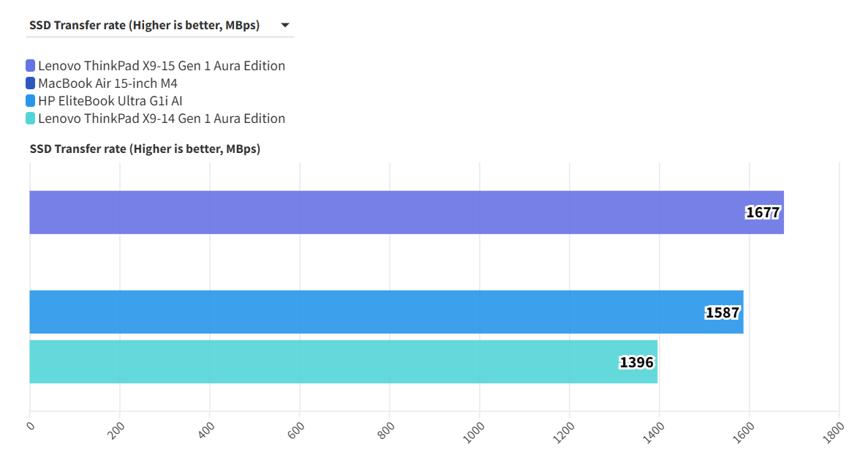Image resolution: width=868 pixels, height=461 pixels.
Task: Click the purple bar showing 1677
Action: [x=366, y=212]
